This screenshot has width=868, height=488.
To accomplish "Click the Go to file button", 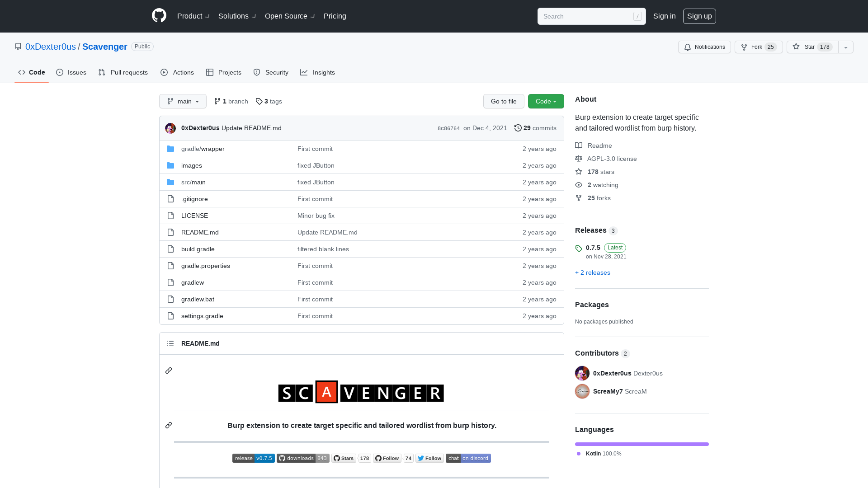I will pyautogui.click(x=504, y=101).
